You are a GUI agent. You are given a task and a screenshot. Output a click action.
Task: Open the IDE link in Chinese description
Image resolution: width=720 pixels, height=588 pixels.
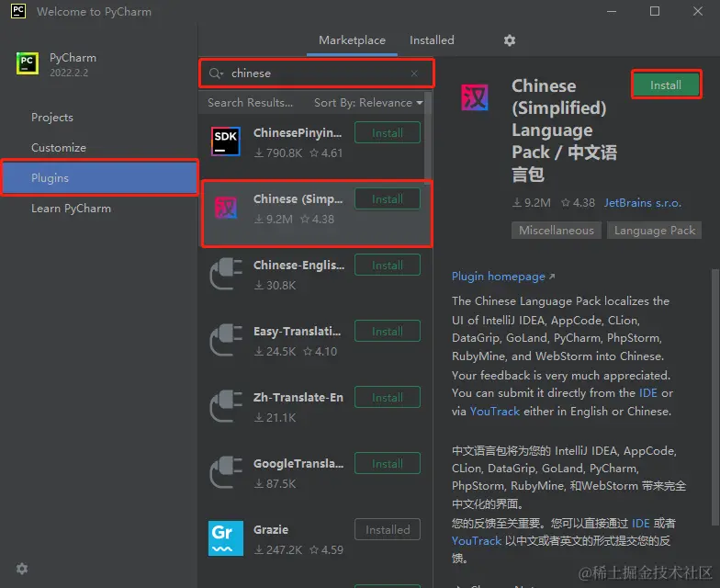[641, 524]
